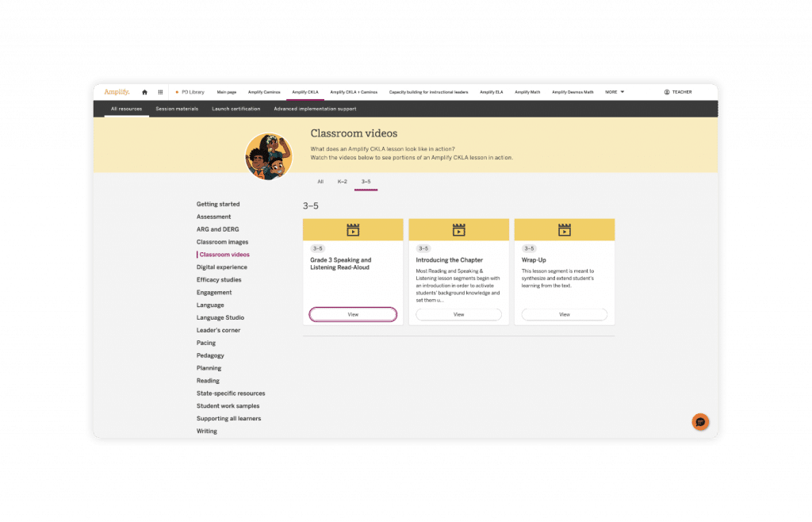This screenshot has width=812, height=522.
Task: Open Reading category
Action: (209, 381)
